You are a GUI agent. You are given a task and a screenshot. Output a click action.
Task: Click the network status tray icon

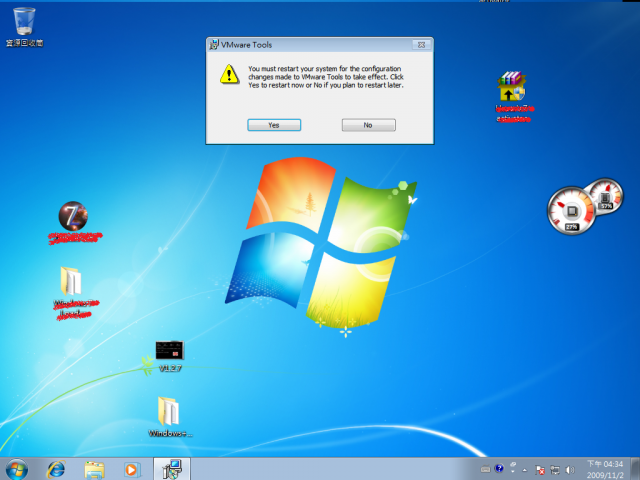(555, 470)
